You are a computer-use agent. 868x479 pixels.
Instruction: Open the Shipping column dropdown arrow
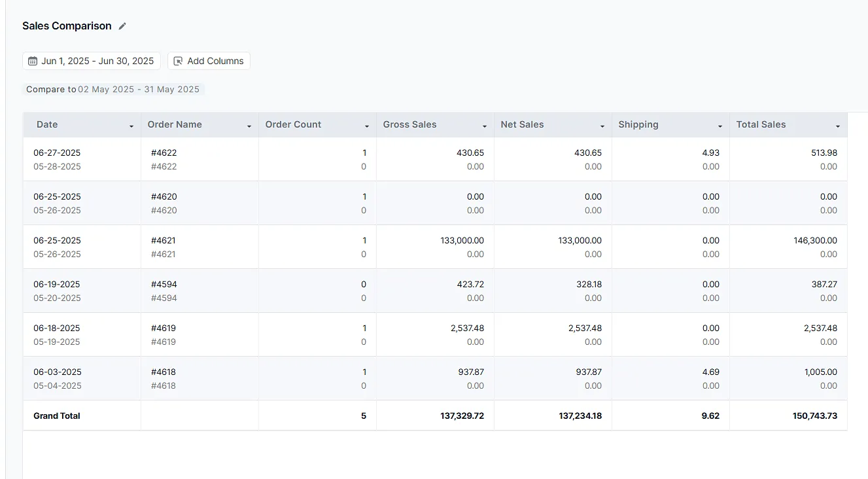point(720,126)
